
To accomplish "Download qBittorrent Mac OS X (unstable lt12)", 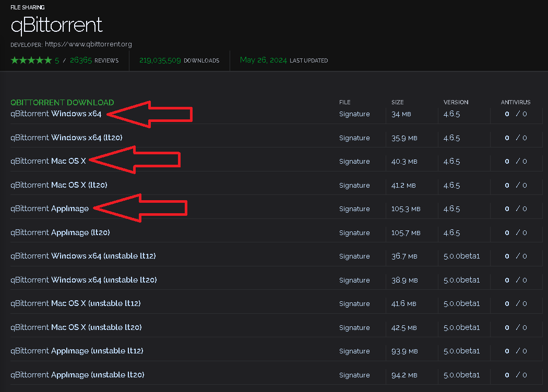I will tap(75, 303).
